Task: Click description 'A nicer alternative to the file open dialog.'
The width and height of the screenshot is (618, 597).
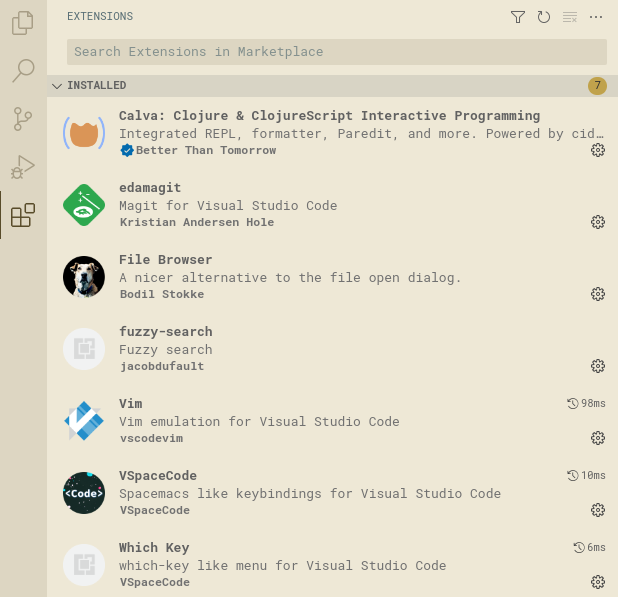Action: [290, 278]
